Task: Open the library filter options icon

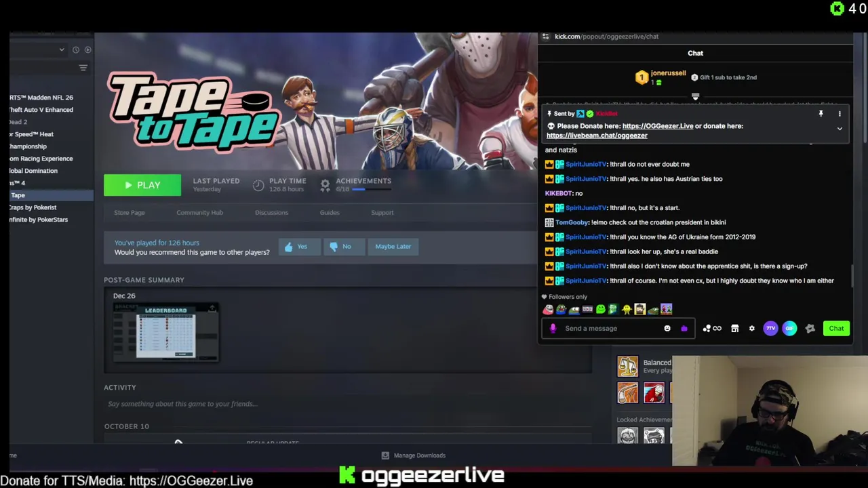Action: [x=83, y=68]
